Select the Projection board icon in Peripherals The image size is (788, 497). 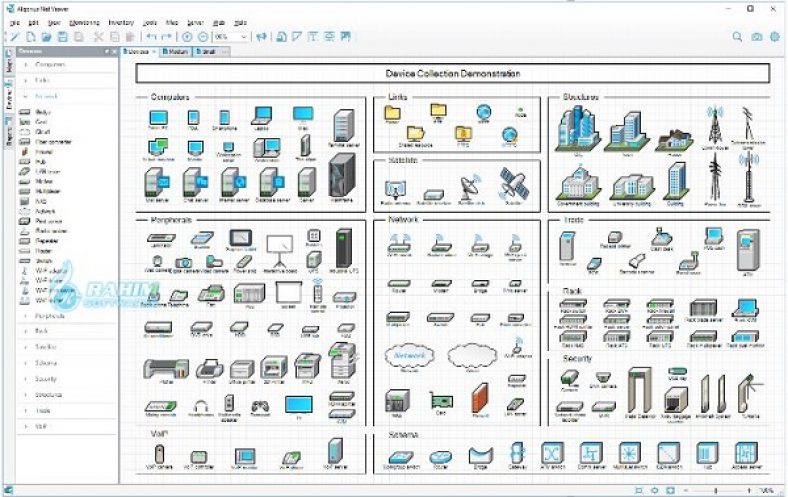pyautogui.click(x=280, y=250)
